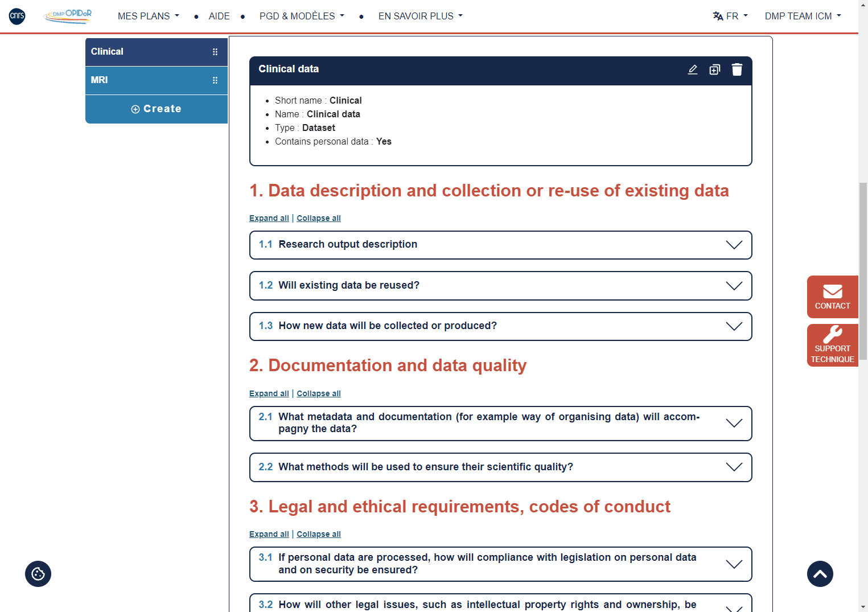Open the DMP OPIDoR home logo
This screenshot has height=612, width=868.
(x=68, y=16)
